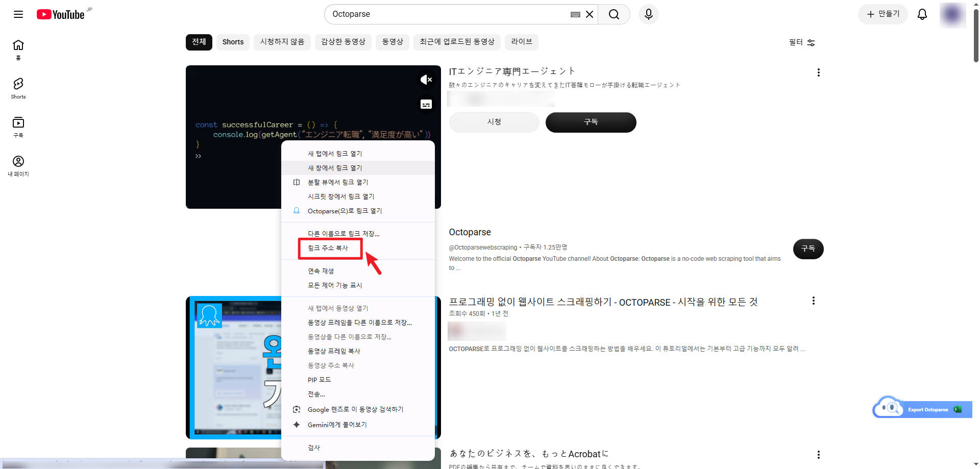Open Subscriptions (구독) in the sidebar

pos(18,128)
